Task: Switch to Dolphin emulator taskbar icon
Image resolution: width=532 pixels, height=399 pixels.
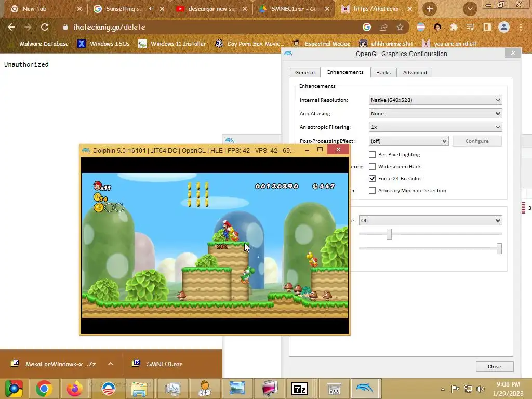Action: 365,389
